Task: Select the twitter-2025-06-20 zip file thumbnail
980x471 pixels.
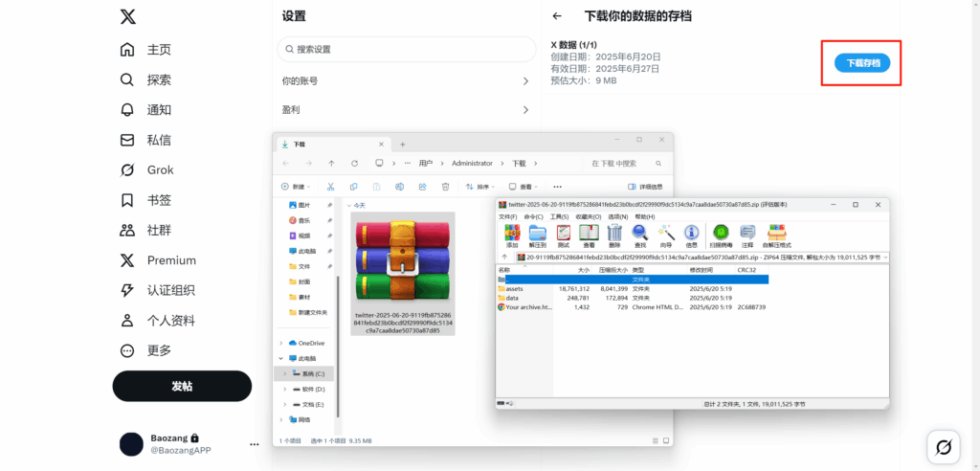Action: 403,274
